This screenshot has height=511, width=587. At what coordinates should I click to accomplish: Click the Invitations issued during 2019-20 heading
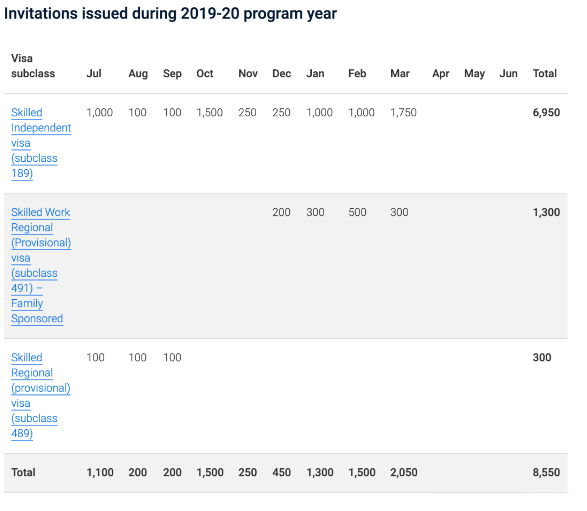coord(170,14)
